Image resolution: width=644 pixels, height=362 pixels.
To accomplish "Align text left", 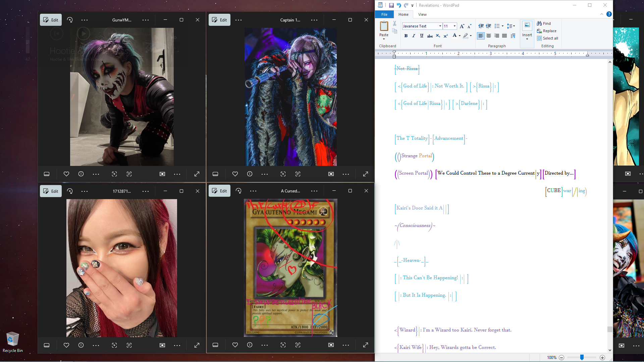I will tap(481, 36).
